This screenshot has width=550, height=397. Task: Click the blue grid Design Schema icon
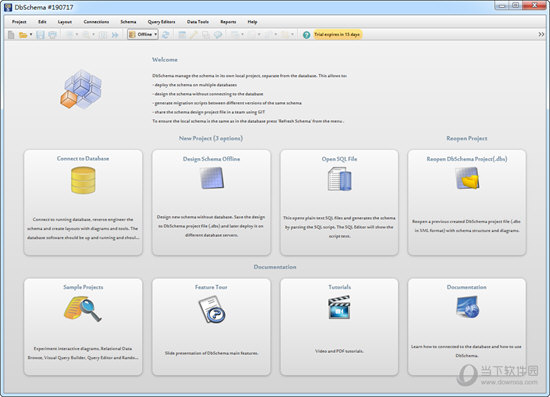point(212,178)
